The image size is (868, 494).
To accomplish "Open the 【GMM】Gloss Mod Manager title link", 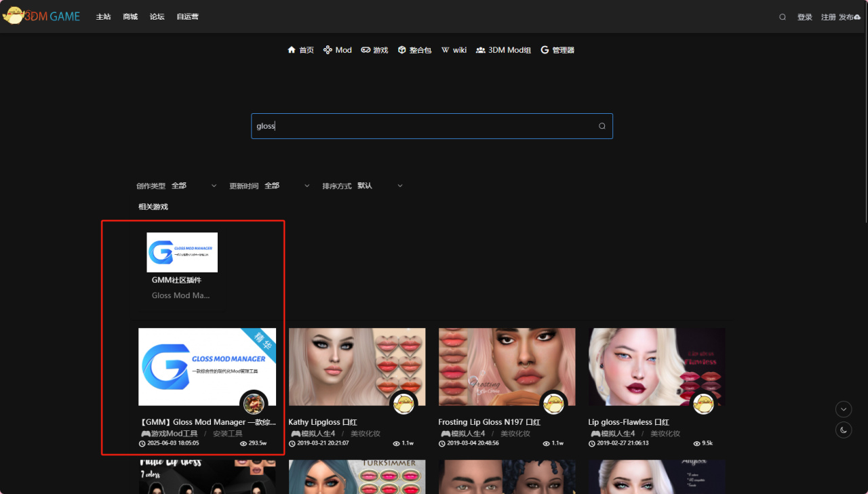I will point(208,422).
